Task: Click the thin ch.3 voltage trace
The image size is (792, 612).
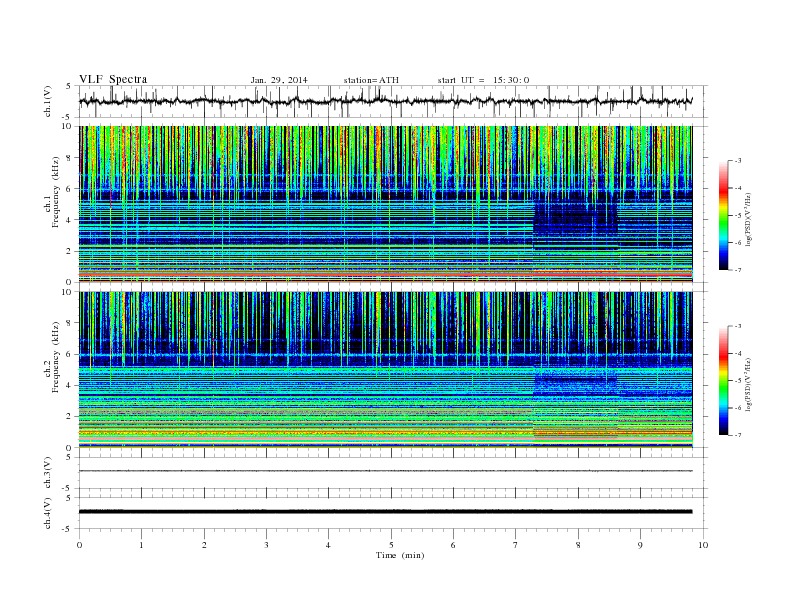Action: pyautogui.click(x=385, y=471)
